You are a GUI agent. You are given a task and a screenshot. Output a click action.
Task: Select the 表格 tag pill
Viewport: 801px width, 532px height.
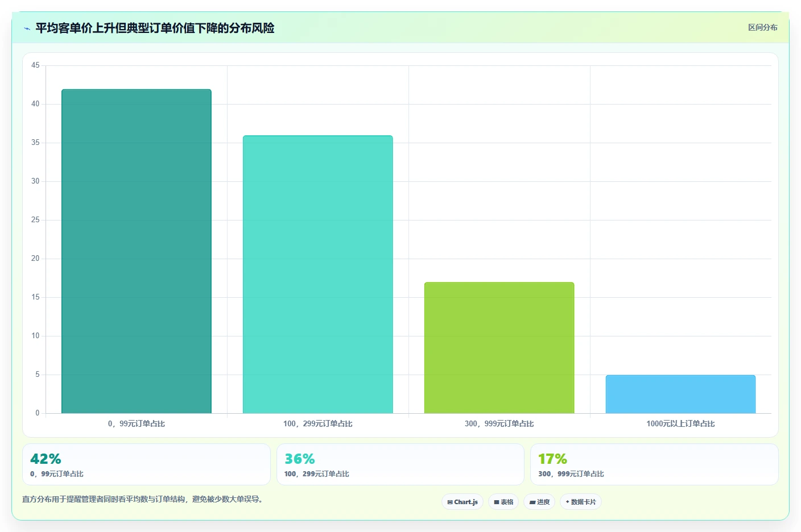(x=503, y=502)
